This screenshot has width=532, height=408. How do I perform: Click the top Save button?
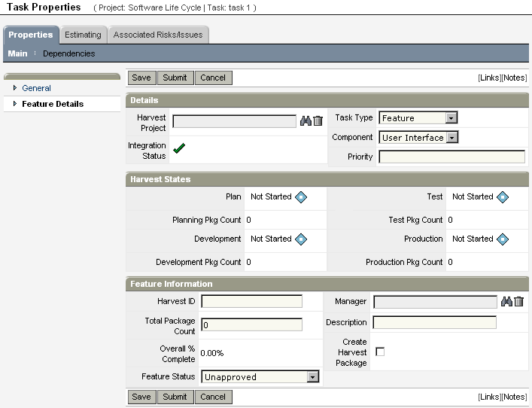pos(141,78)
